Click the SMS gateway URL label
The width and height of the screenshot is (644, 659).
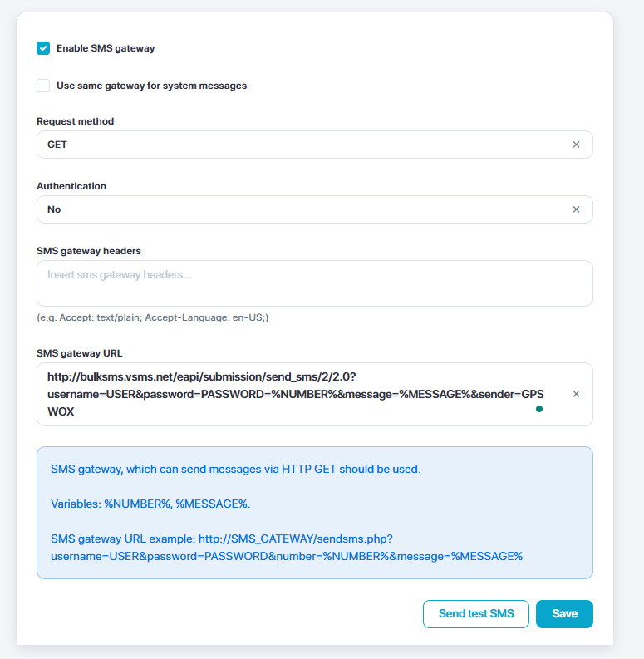[x=80, y=355]
